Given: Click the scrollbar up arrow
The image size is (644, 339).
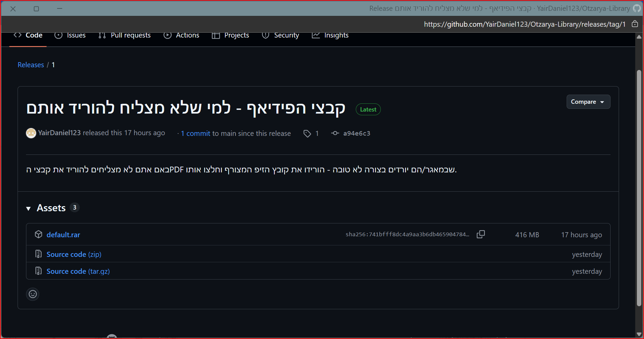Looking at the screenshot, I should coord(639,37).
